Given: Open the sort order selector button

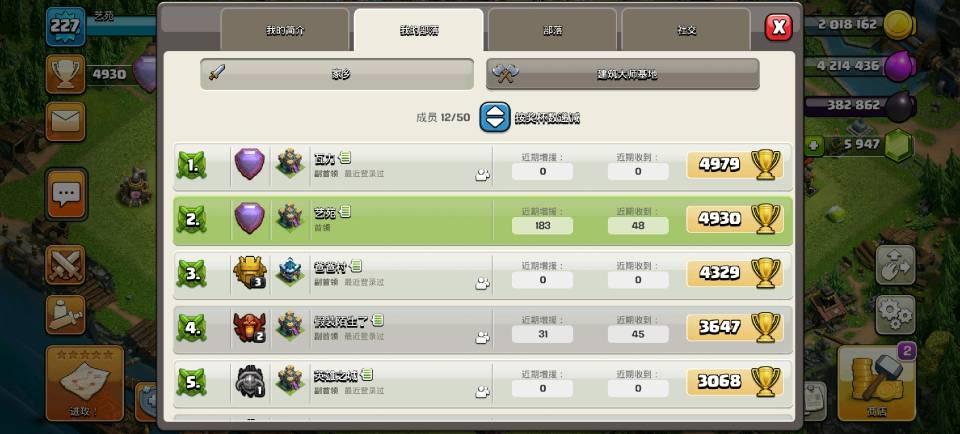Looking at the screenshot, I should pos(495,116).
